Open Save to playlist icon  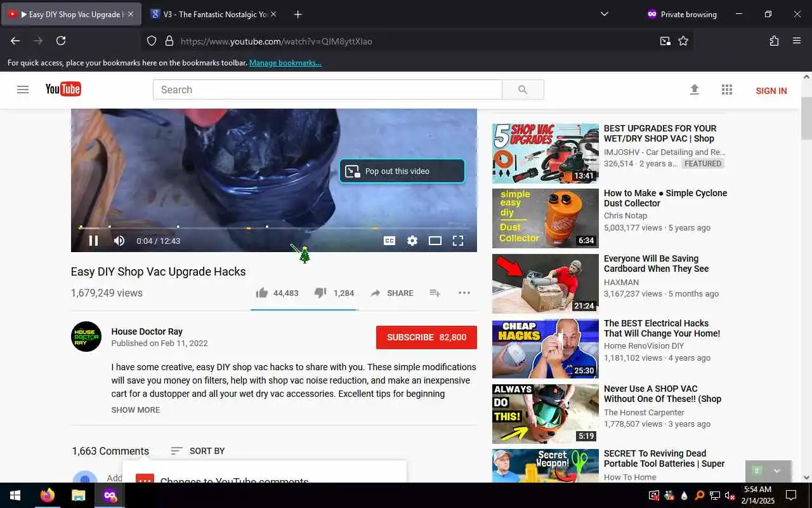(x=435, y=293)
